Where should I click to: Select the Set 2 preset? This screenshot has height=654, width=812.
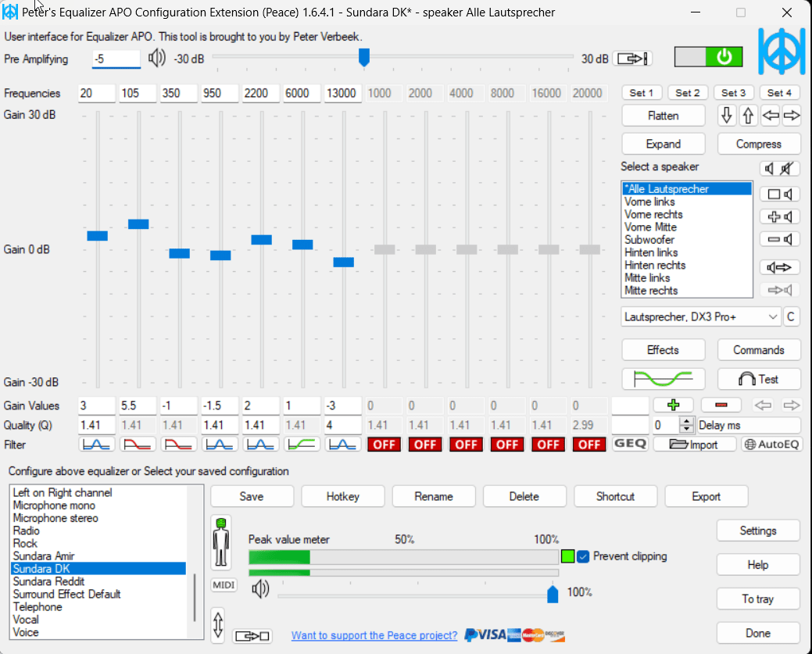coord(687,93)
